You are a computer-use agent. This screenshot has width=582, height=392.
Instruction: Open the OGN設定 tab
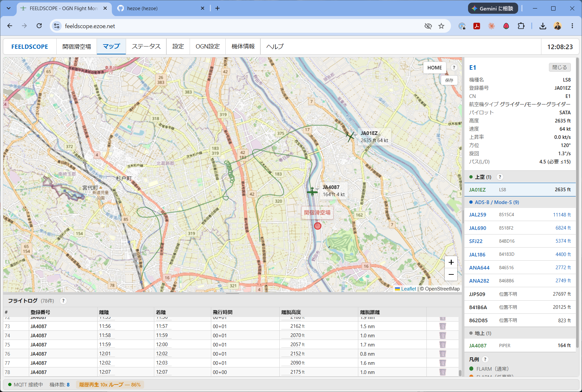pos(208,47)
